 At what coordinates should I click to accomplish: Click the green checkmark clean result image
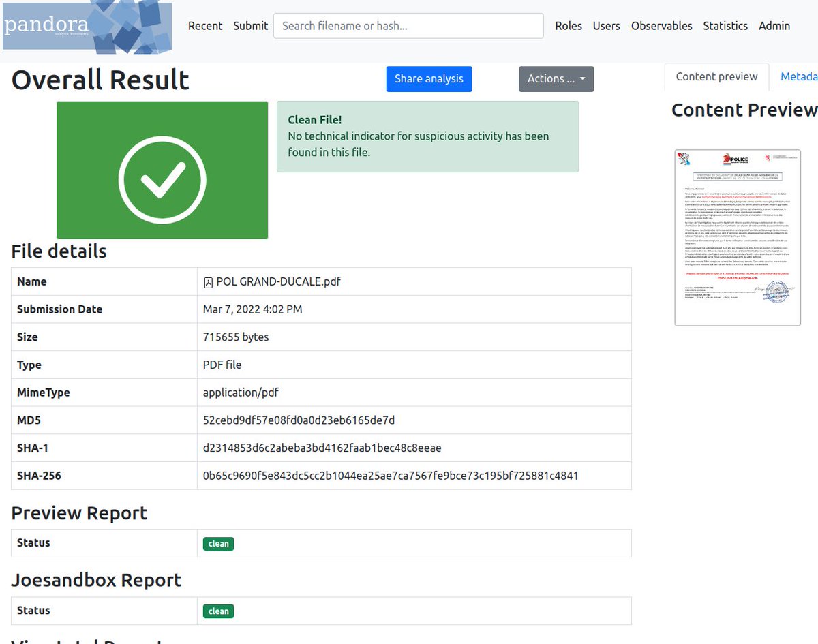tap(162, 170)
